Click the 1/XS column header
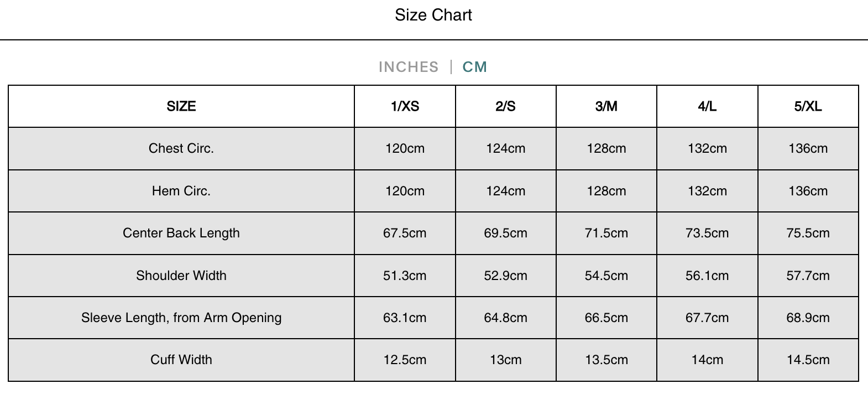The height and width of the screenshot is (394, 868). (405, 106)
